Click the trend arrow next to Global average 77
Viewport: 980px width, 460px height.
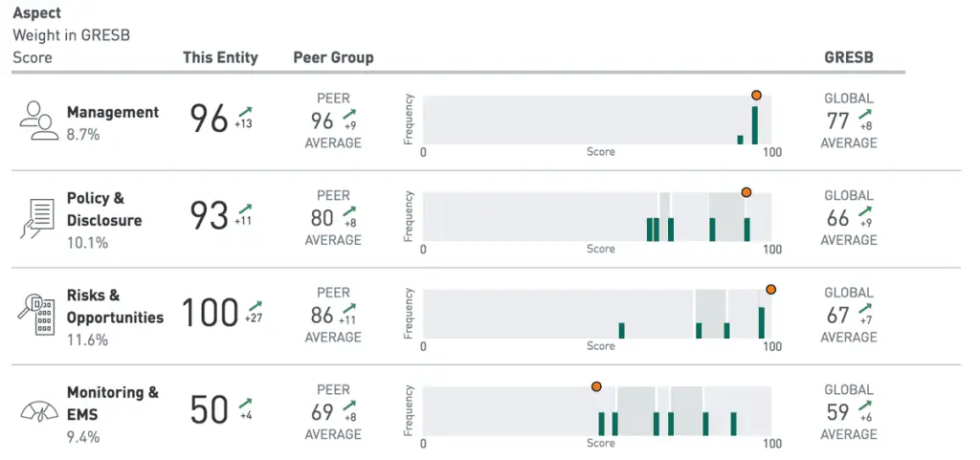865,114
